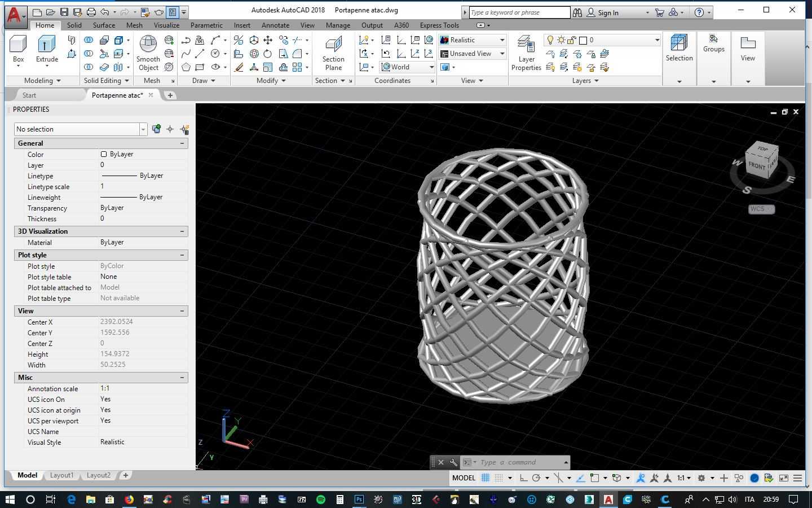
Task: Toggle the drawing grid display
Action: (x=485, y=478)
